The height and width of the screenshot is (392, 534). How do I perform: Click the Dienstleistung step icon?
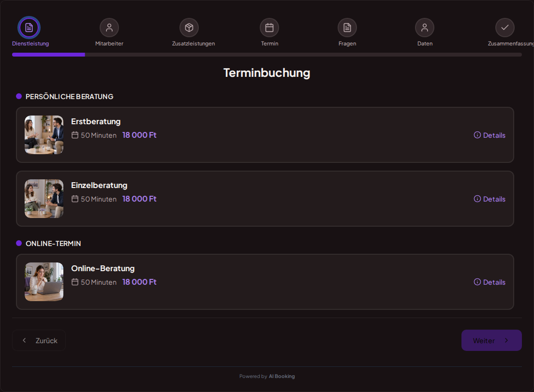pos(29,28)
